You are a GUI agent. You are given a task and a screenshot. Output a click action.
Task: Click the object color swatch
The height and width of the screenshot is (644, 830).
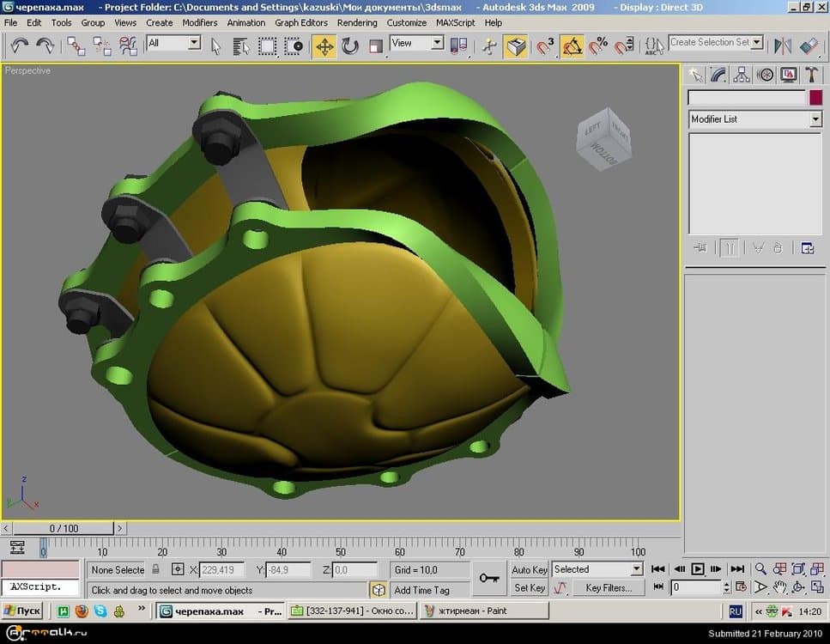coord(815,98)
